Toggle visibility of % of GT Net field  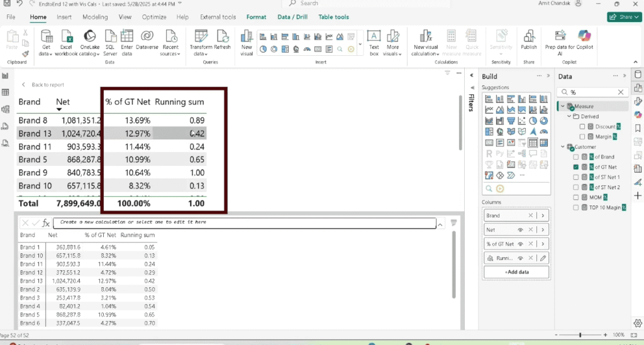click(520, 244)
